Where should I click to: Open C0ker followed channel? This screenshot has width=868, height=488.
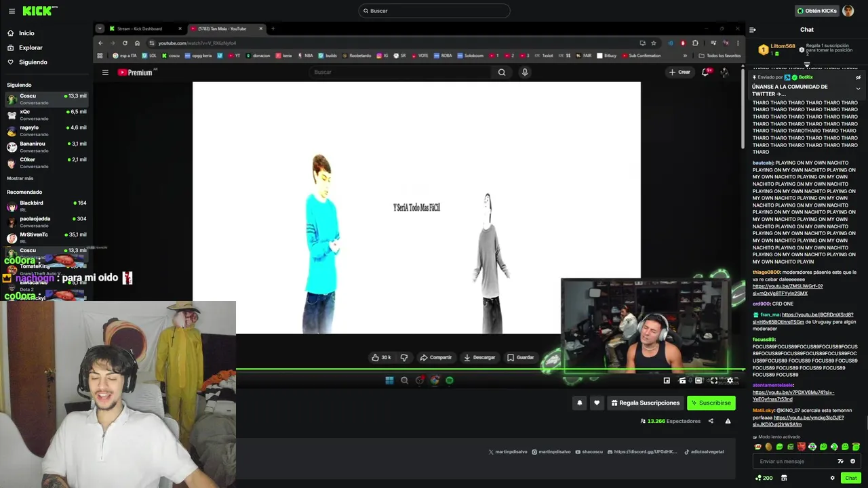46,162
